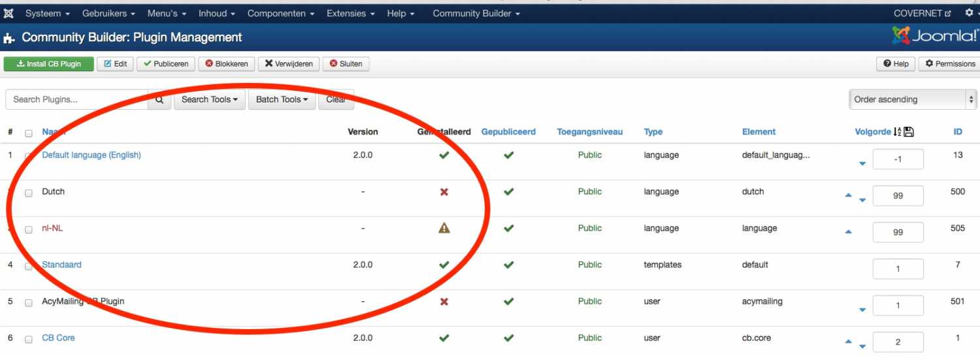
Task: Move AcyMailing plugin down in order
Action: (x=862, y=310)
